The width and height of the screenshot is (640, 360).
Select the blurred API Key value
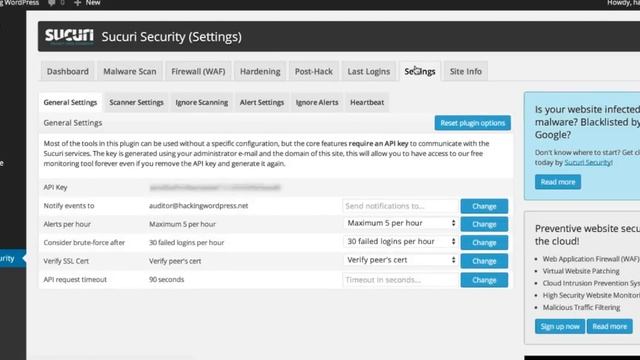point(215,187)
